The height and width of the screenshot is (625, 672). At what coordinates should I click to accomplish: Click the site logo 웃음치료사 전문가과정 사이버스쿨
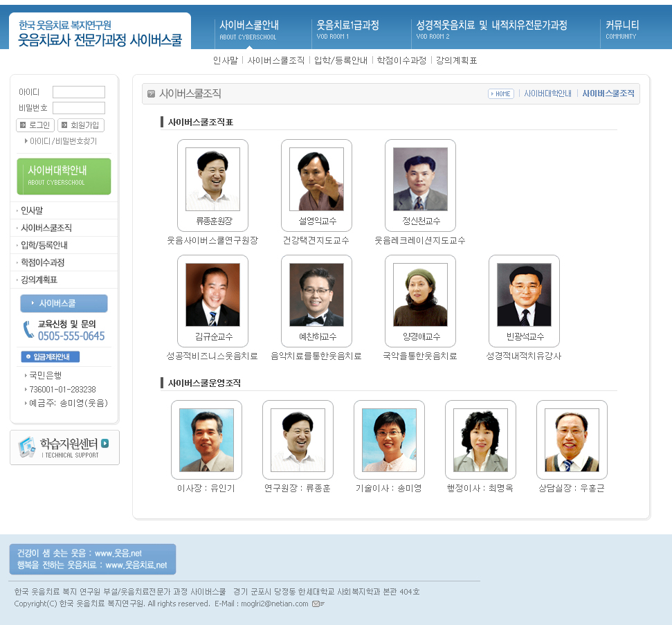[x=100, y=33]
